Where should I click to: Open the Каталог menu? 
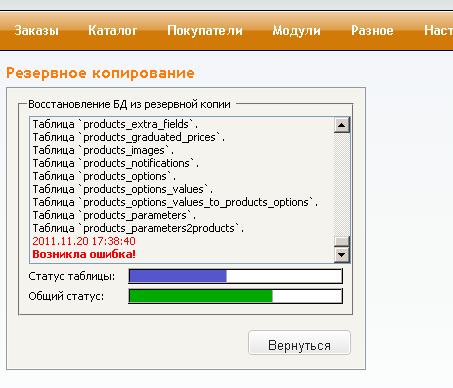(112, 31)
